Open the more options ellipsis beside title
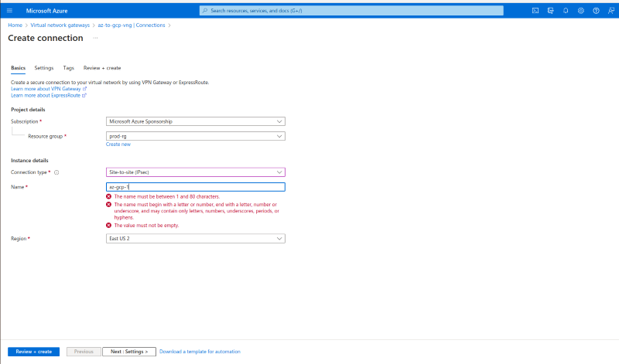The image size is (619, 364). [95, 38]
